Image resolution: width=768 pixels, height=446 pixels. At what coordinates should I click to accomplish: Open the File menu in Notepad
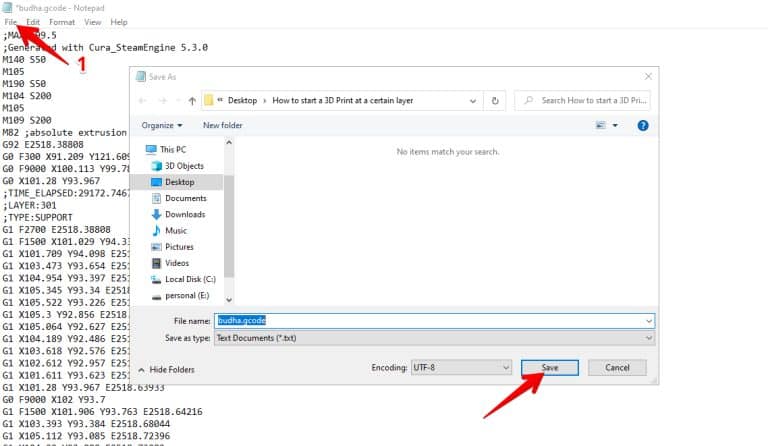pos(11,22)
